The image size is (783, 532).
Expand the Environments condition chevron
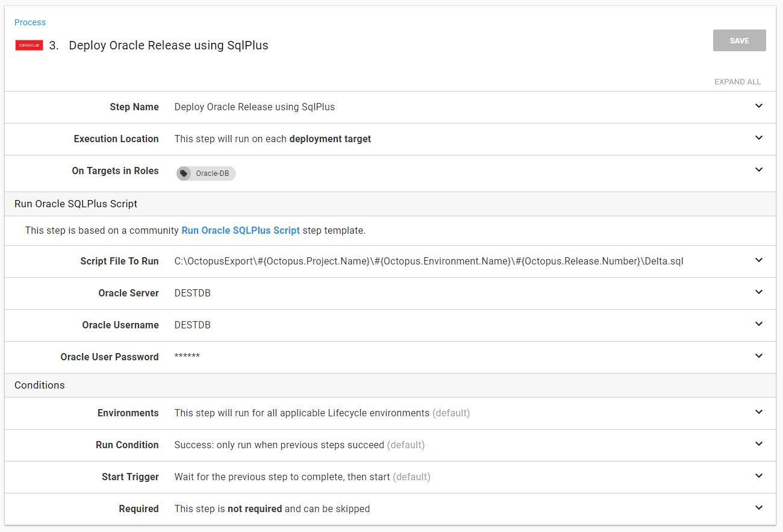(758, 412)
